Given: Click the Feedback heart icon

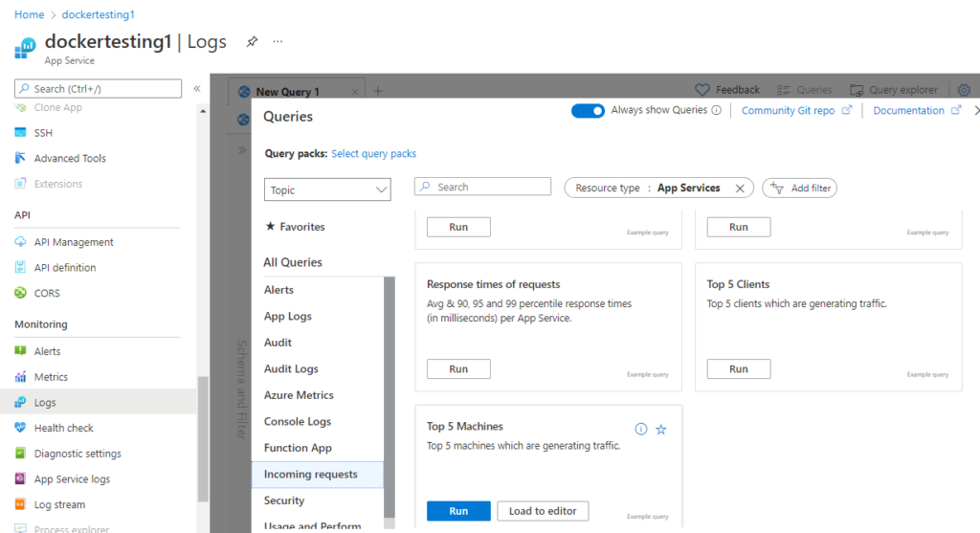Looking at the screenshot, I should [702, 90].
